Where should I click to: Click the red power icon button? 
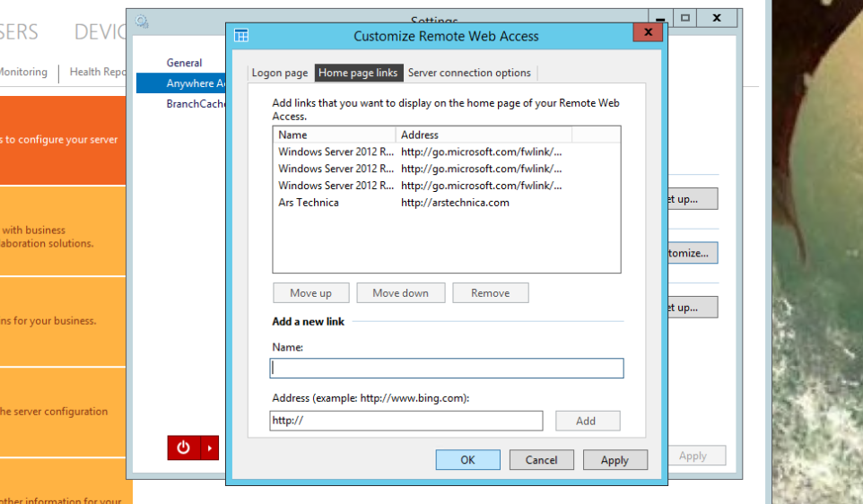[184, 448]
